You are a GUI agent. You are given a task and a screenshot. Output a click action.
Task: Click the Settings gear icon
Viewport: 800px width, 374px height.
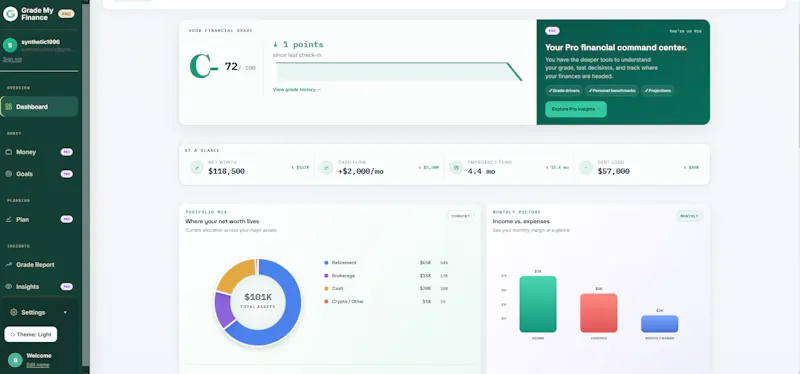pos(14,312)
